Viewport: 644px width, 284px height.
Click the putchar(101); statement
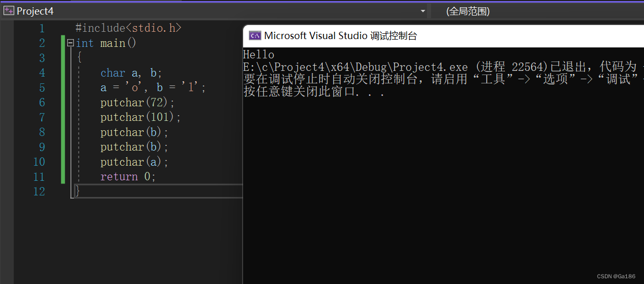[x=141, y=117]
